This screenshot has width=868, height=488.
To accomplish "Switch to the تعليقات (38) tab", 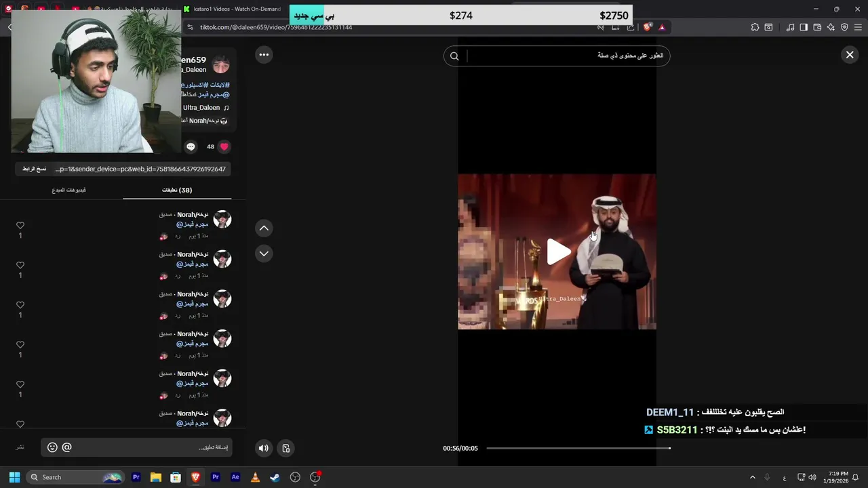I will 177,190.
